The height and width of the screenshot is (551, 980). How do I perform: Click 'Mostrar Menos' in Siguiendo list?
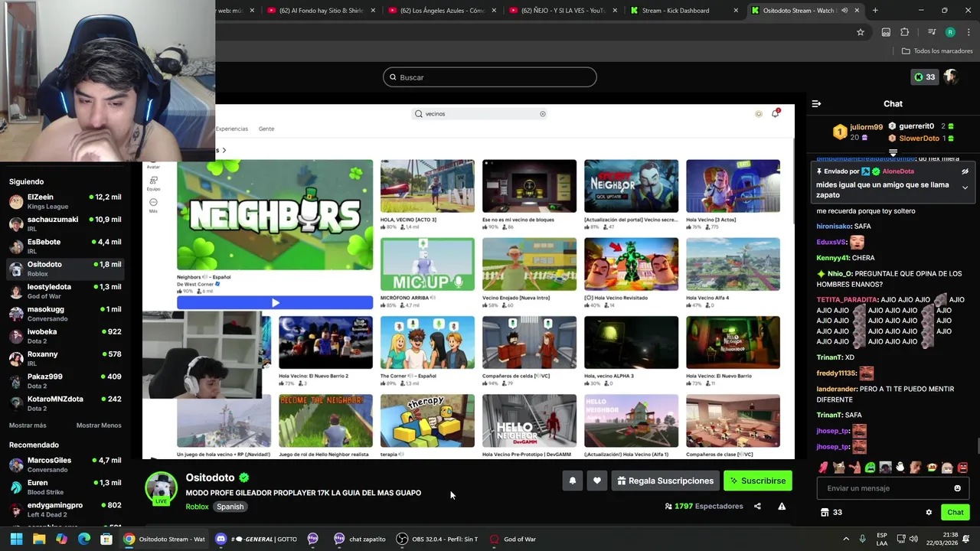(99, 425)
